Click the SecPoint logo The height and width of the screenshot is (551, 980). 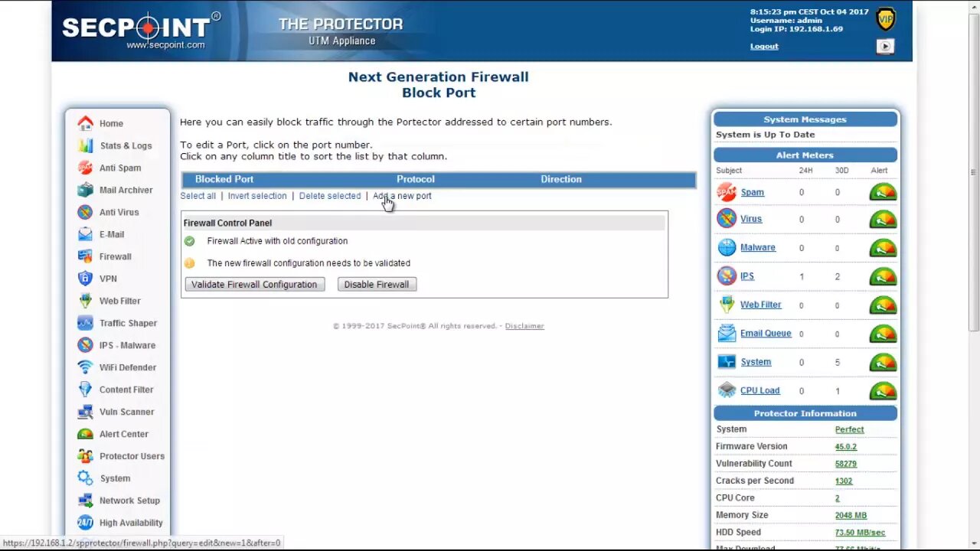coord(141,31)
